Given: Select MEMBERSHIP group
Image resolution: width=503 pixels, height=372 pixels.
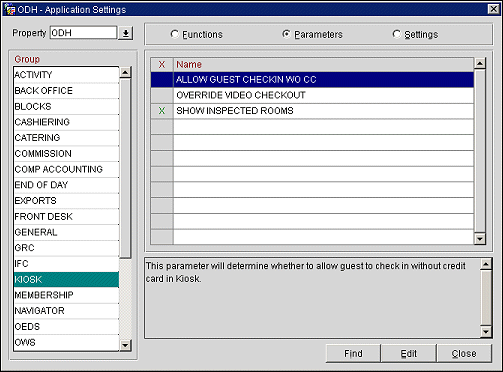Looking at the screenshot, I should coord(66,295).
